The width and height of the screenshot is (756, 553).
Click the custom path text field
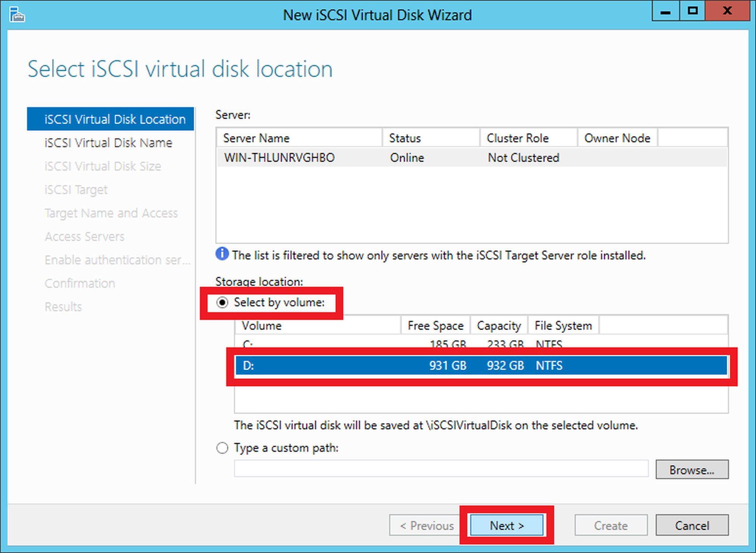pyautogui.click(x=441, y=469)
